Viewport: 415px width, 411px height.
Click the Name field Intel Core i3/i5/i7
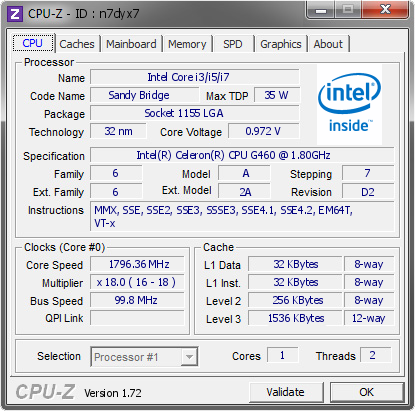pyautogui.click(x=195, y=77)
